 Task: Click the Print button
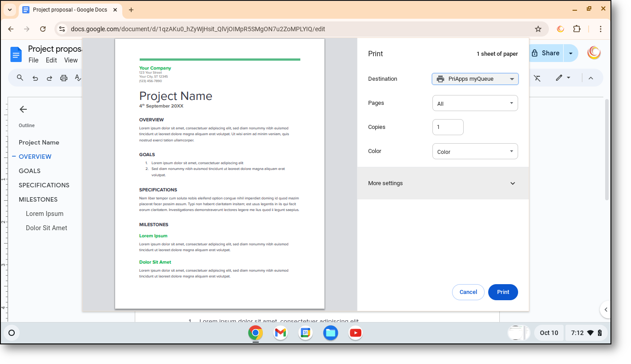503,292
